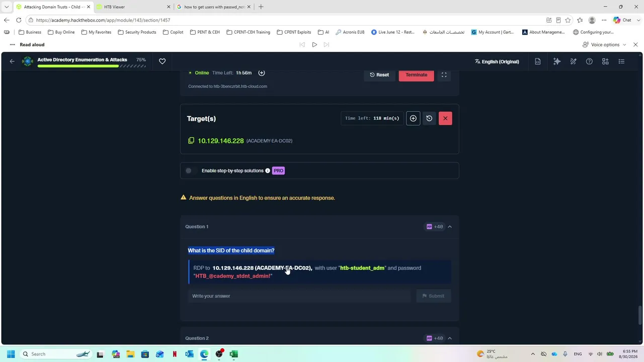This screenshot has width=644, height=362.
Task: Open the My Account Gartner bookmark
Action: 493,32
